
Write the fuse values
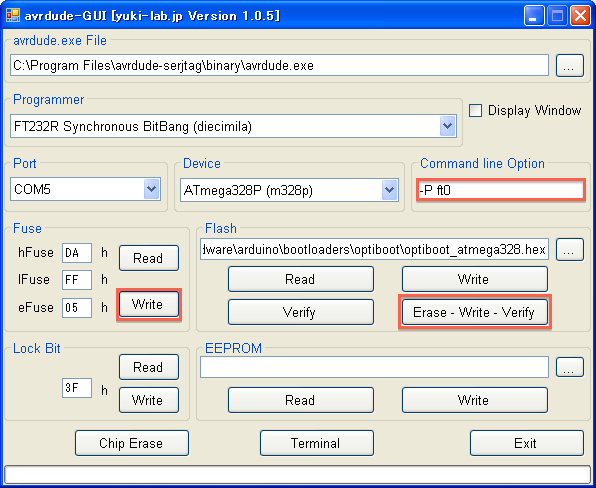coord(149,304)
